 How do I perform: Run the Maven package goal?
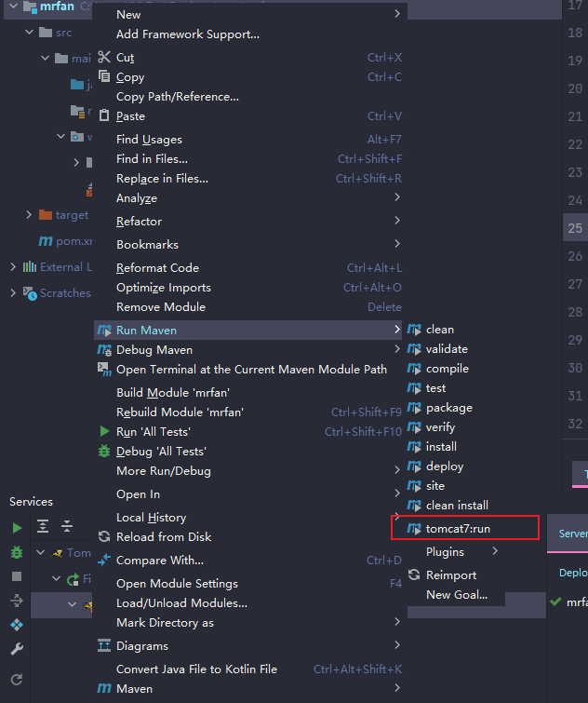[449, 408]
